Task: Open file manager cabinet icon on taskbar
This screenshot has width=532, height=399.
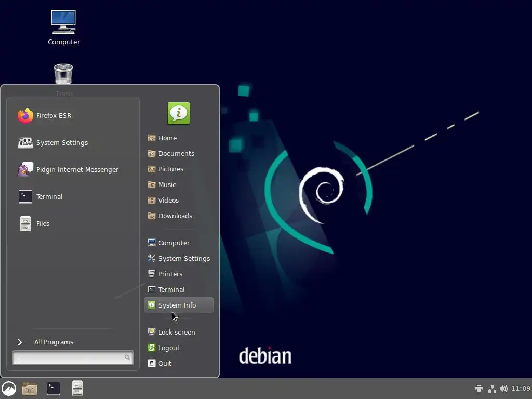Action: pyautogui.click(x=77, y=389)
